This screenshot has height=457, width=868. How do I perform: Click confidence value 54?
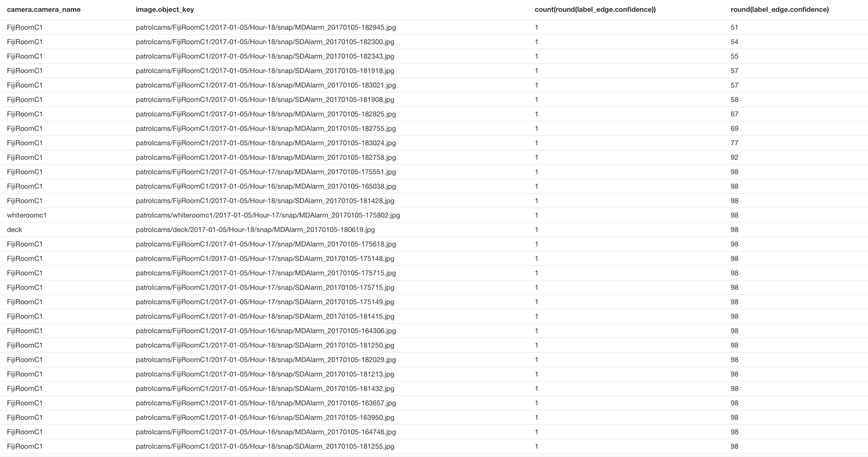pos(734,42)
